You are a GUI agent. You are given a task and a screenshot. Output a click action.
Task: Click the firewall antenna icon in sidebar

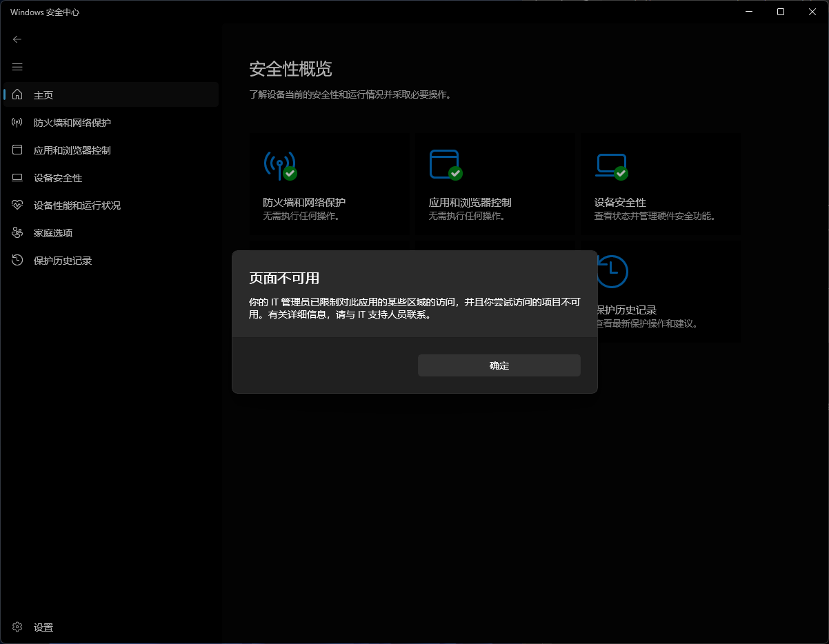click(17, 122)
